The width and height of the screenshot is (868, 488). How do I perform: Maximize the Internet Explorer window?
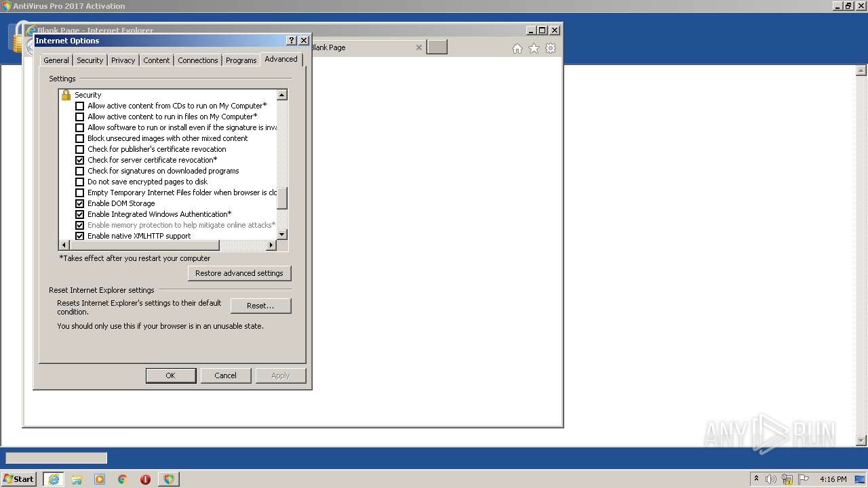[x=542, y=30]
